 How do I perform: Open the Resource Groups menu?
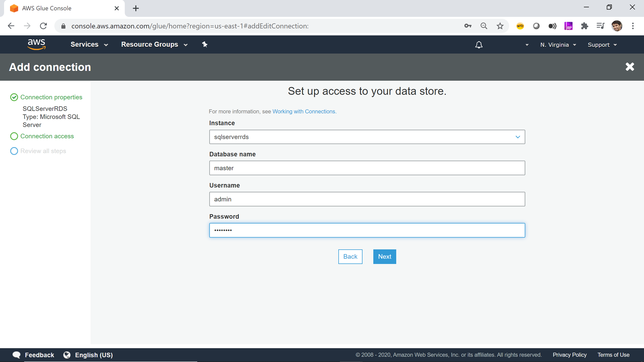(x=154, y=45)
